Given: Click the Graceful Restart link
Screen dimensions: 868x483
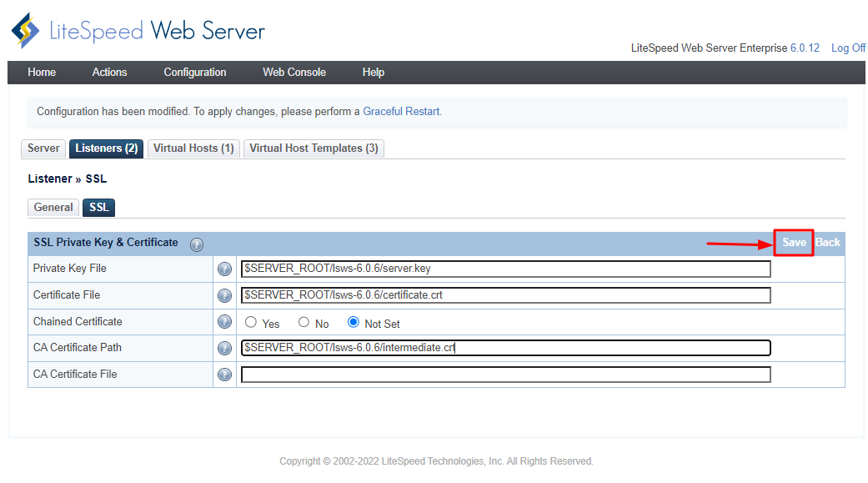Looking at the screenshot, I should pos(401,111).
